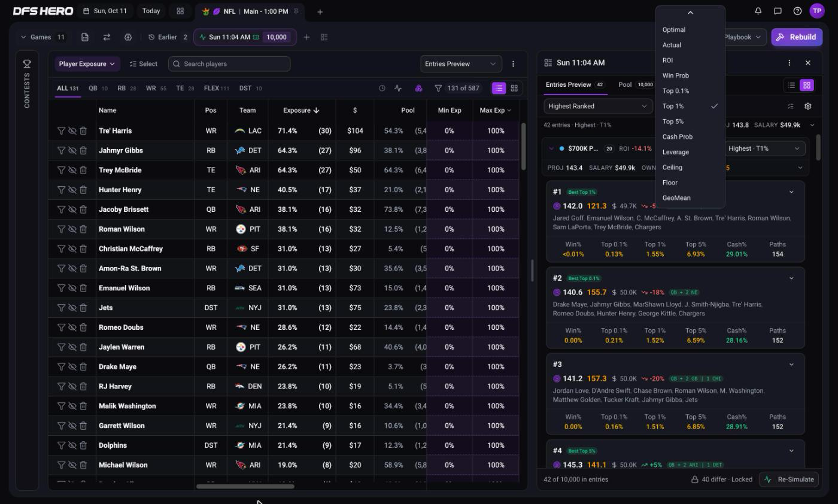Click the document icon next to Games
The height and width of the screenshot is (504, 838).
(x=85, y=37)
